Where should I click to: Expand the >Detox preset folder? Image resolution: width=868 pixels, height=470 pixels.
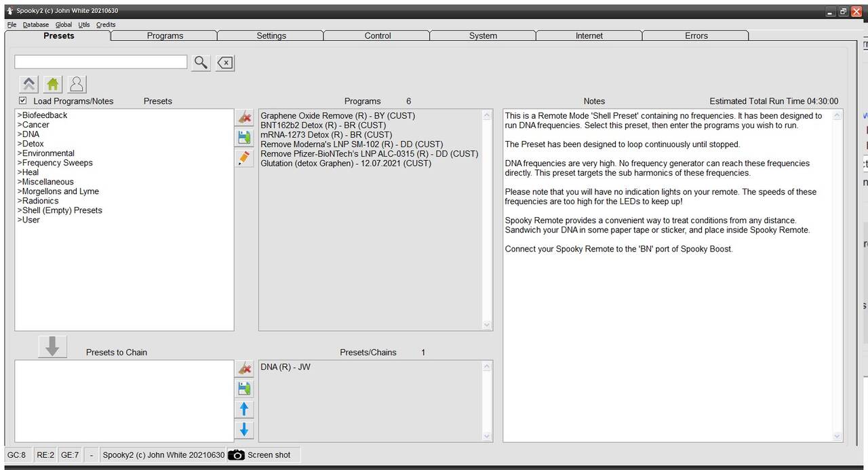(x=31, y=144)
